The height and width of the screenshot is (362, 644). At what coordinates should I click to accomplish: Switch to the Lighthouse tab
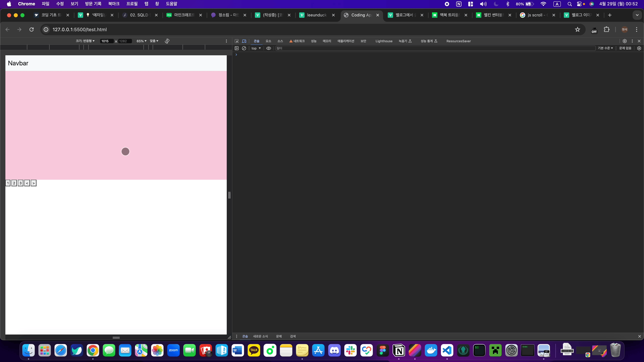pos(384,41)
